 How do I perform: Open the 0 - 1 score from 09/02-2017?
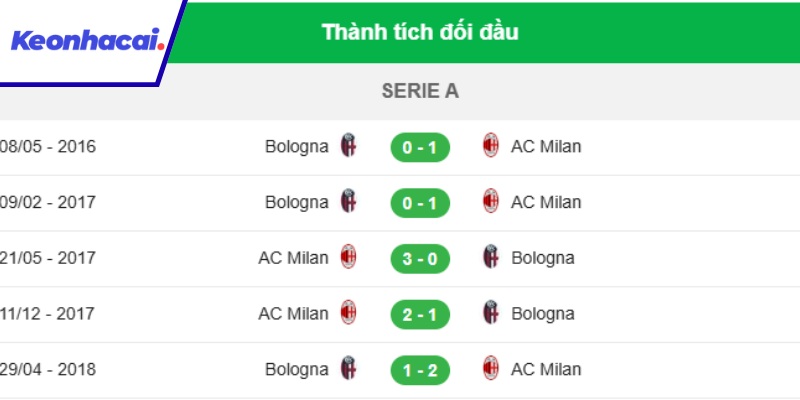click(x=420, y=203)
